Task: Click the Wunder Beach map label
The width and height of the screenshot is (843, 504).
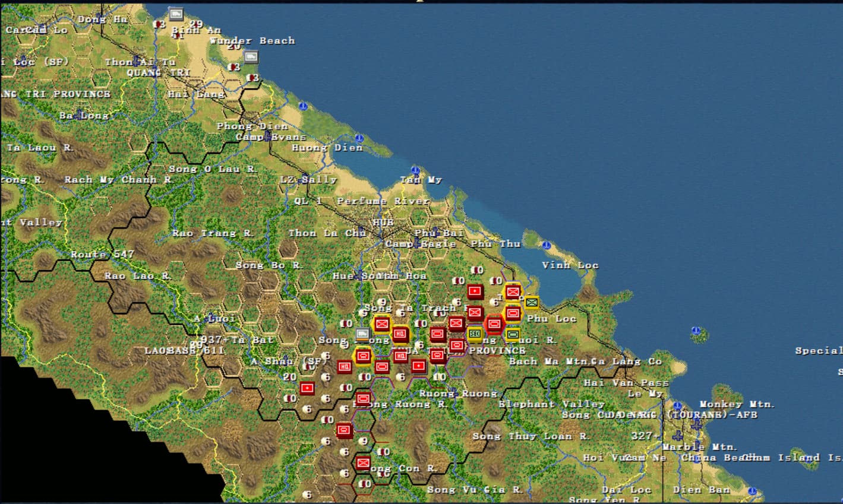Action: point(252,41)
